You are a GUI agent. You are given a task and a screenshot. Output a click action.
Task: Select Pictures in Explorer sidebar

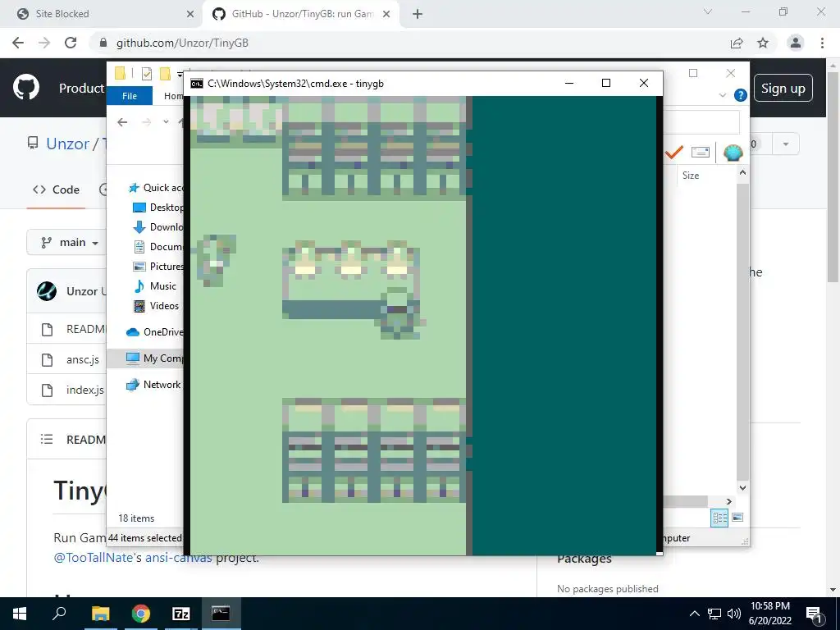(x=158, y=267)
